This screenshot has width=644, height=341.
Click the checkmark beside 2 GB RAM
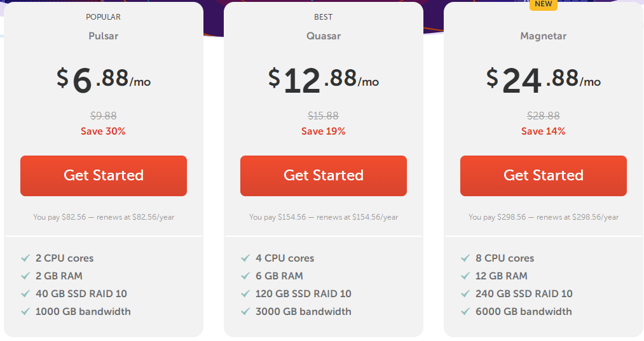tap(25, 276)
